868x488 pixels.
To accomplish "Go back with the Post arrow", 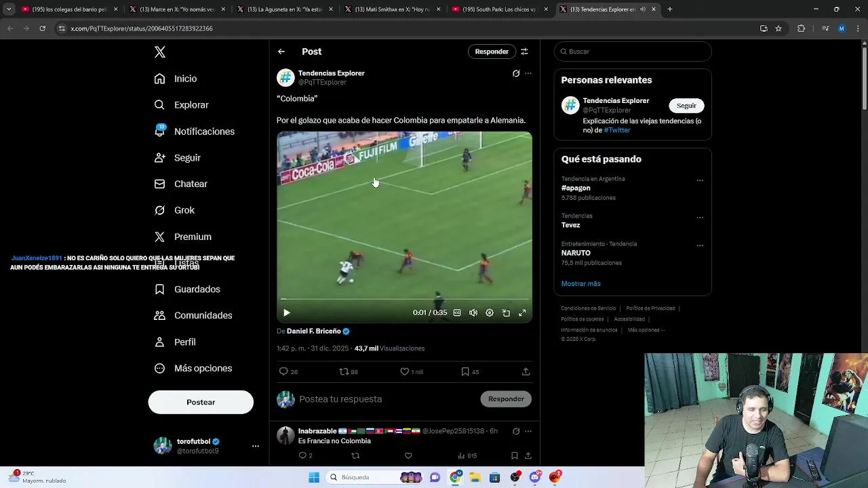I will (x=281, y=52).
